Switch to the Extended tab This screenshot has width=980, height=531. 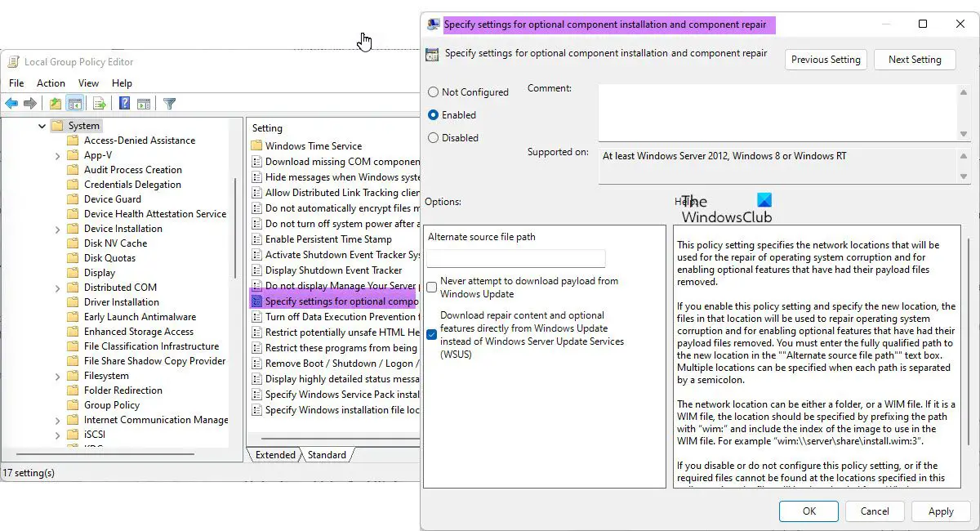click(275, 455)
